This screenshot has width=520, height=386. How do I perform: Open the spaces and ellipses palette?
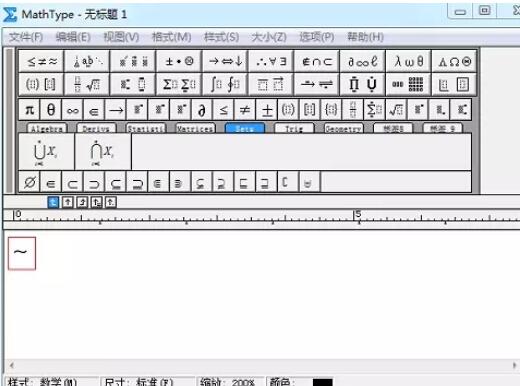pyautogui.click(x=87, y=61)
